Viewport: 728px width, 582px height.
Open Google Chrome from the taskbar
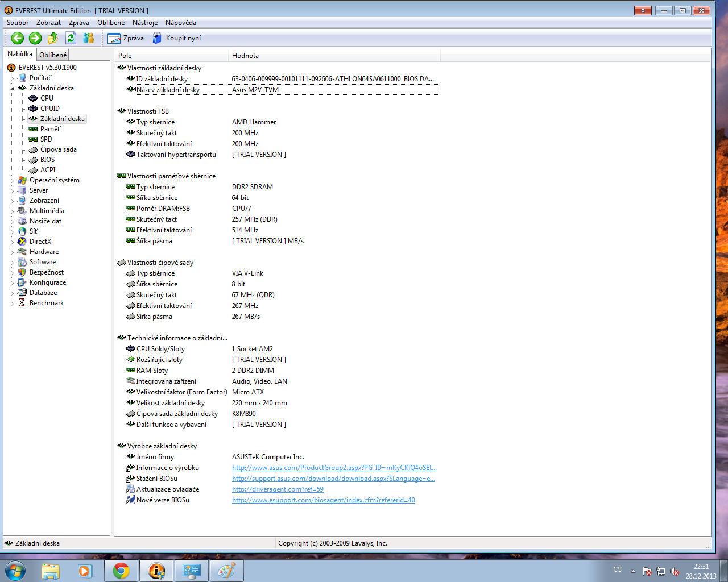point(121,571)
